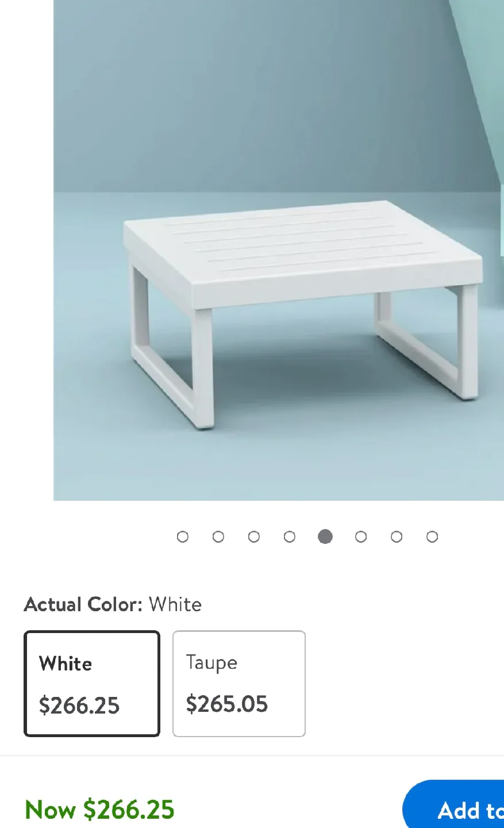Select the seventh carousel image dot

[397, 536]
